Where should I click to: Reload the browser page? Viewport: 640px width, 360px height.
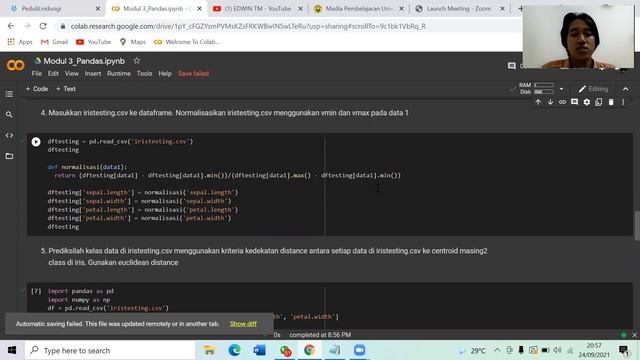43,26
